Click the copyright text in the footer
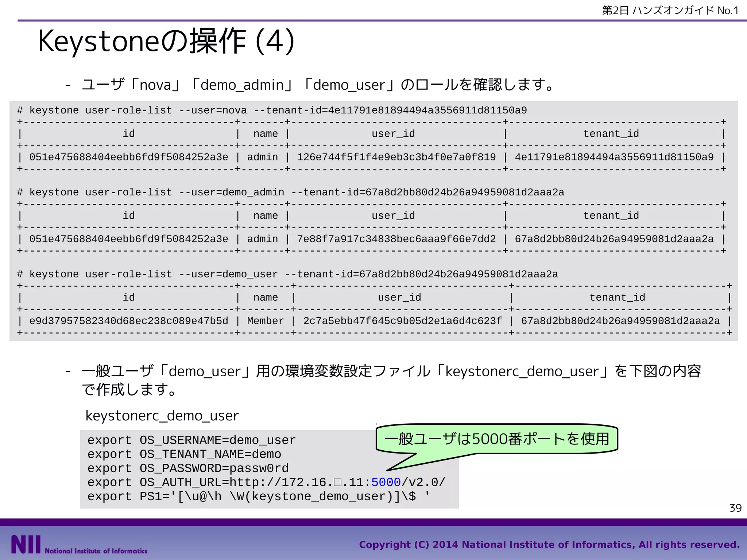This screenshot has width=747, height=560. [x=549, y=545]
